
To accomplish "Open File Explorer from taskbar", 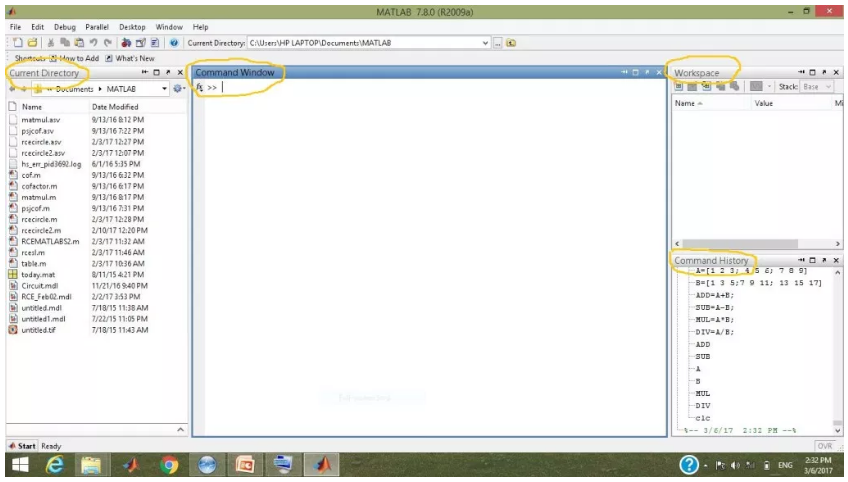I will point(91,465).
